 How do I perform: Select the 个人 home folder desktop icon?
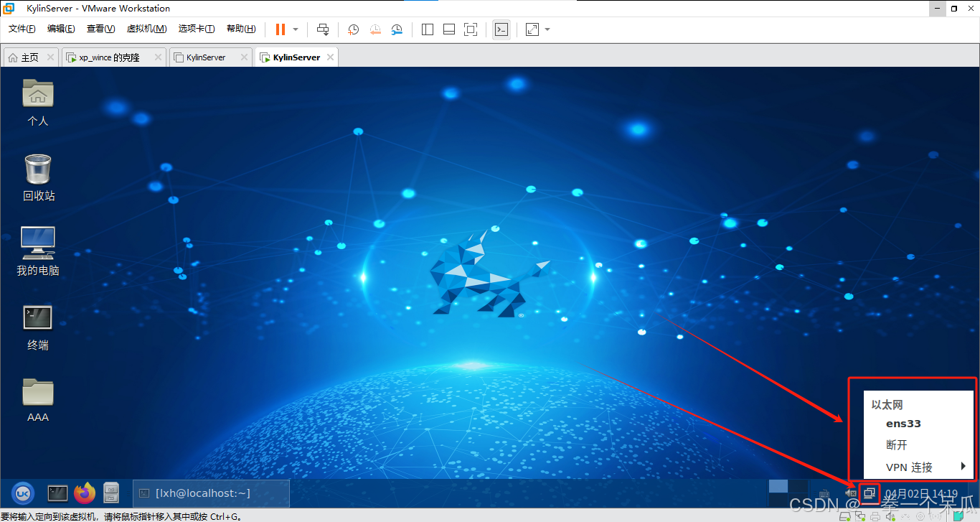[38, 102]
